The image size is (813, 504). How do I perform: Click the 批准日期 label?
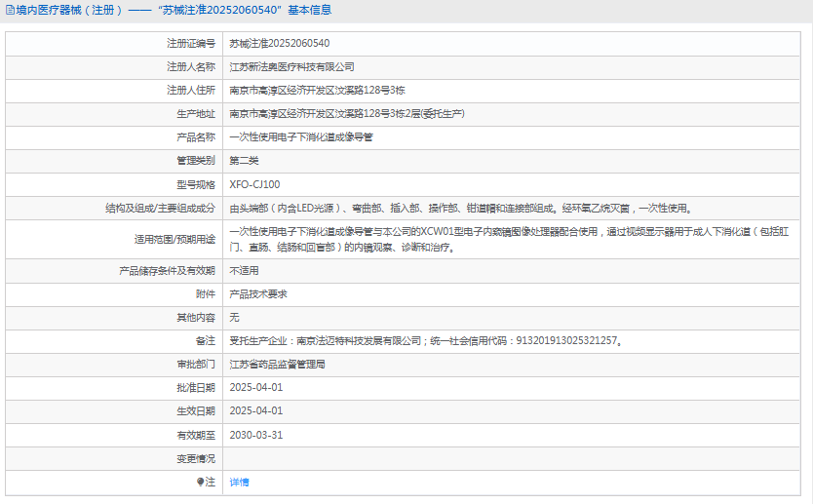coord(196,387)
